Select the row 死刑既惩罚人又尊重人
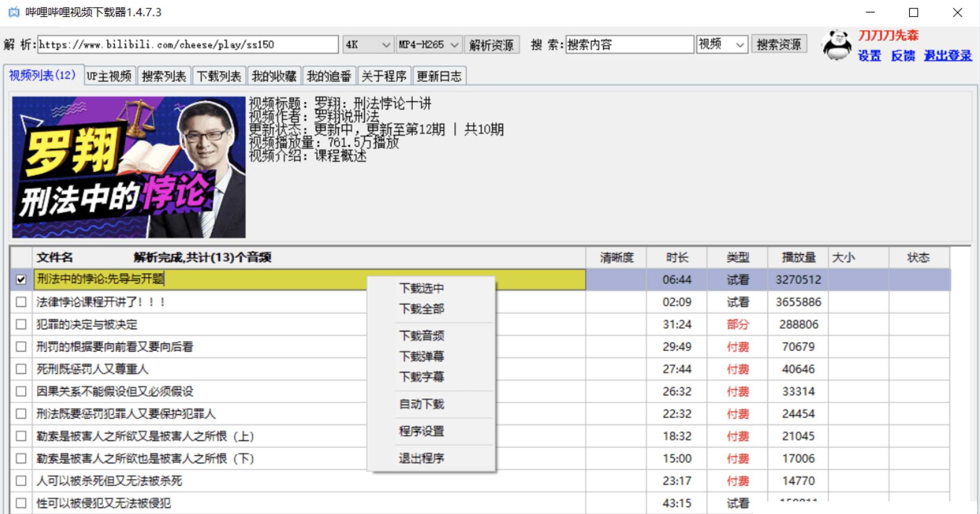Viewport: 980px width, 514px height. [480, 369]
